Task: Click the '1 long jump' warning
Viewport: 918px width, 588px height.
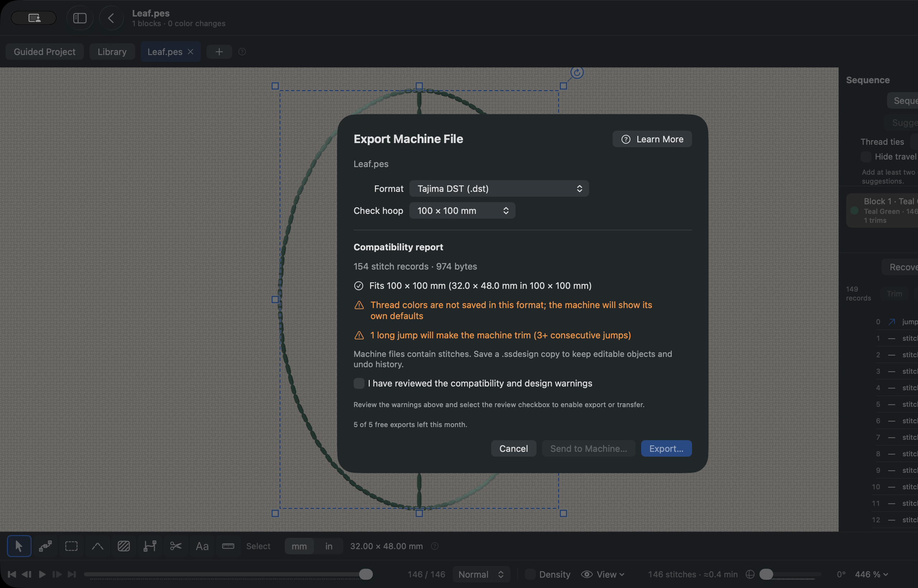Action: point(501,335)
